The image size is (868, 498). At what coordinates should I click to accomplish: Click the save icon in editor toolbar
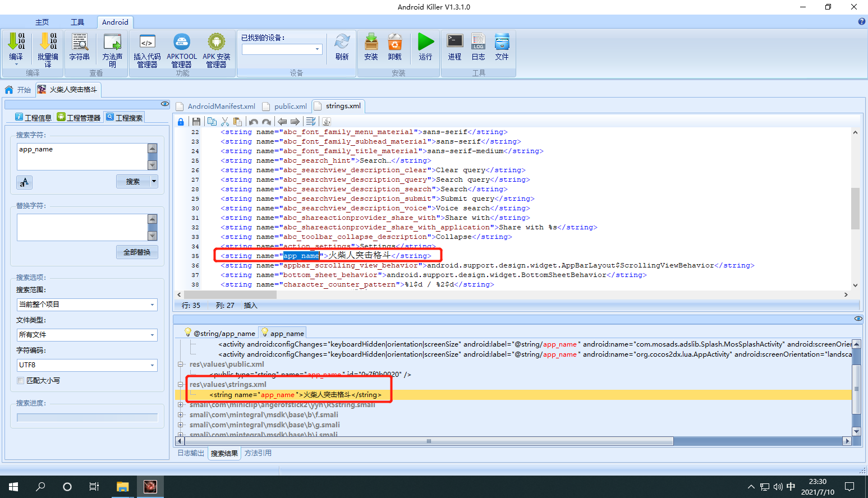(196, 121)
